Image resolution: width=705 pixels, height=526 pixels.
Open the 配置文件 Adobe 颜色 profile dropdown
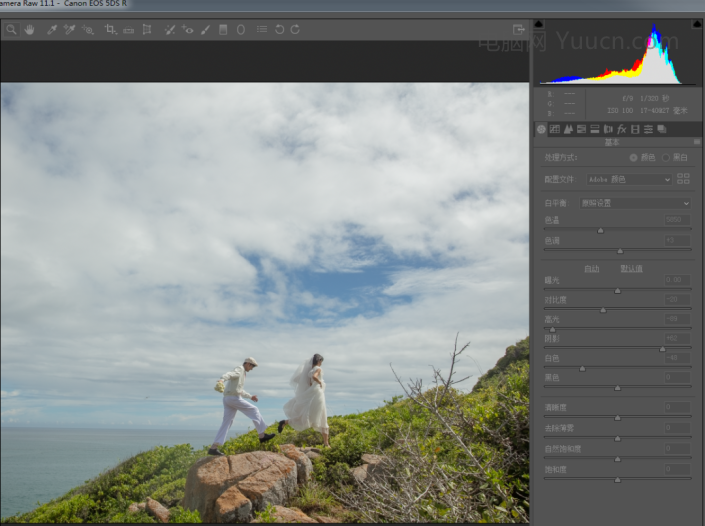629,180
